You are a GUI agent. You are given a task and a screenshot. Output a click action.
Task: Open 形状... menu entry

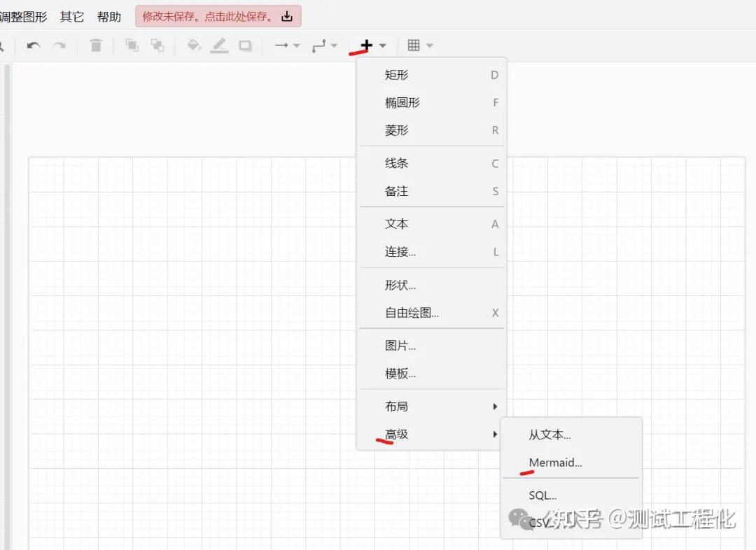tap(431, 285)
